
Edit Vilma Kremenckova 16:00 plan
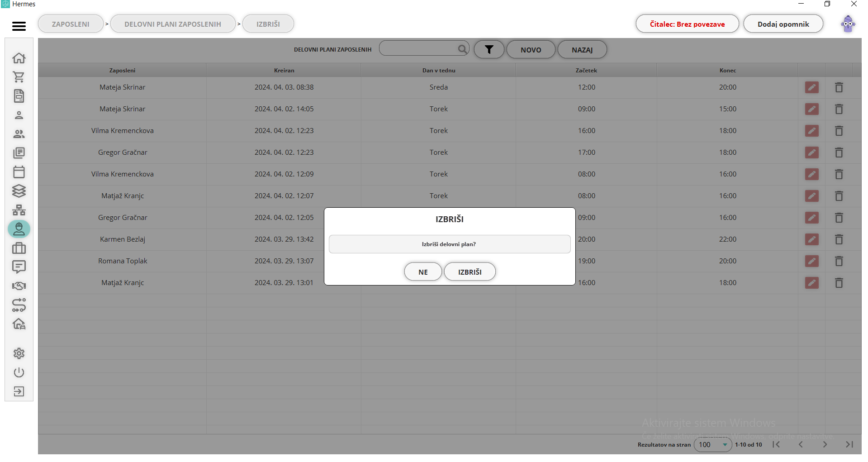pyautogui.click(x=811, y=131)
